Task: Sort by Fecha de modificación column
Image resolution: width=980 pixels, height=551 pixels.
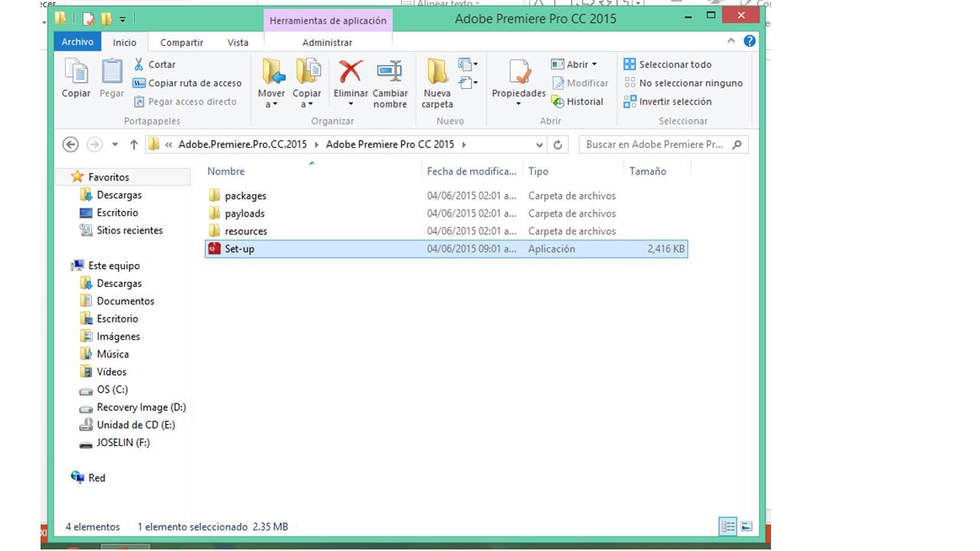Action: (x=472, y=171)
